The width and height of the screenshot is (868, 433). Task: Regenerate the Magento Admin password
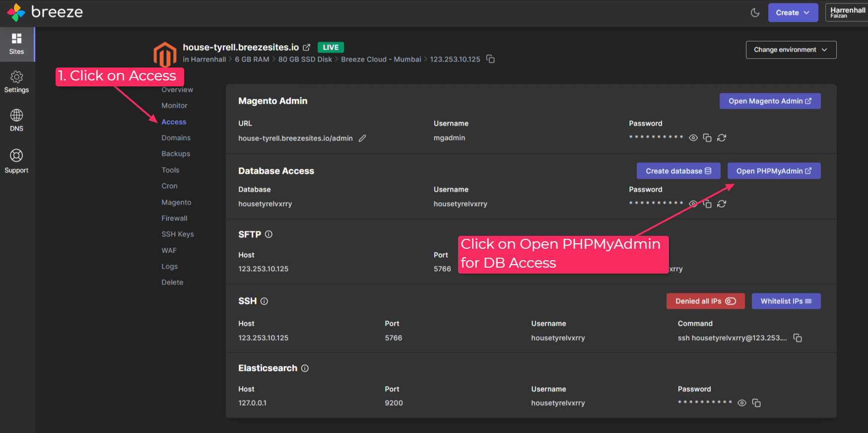tap(722, 138)
